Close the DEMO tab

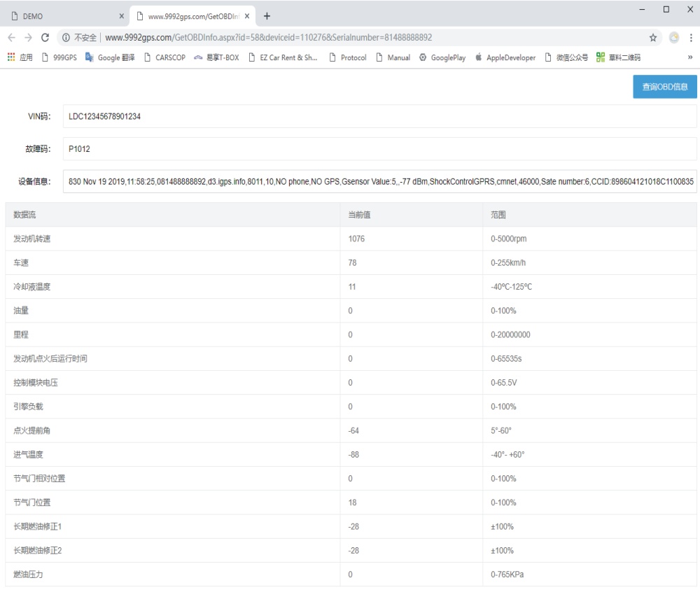[121, 16]
